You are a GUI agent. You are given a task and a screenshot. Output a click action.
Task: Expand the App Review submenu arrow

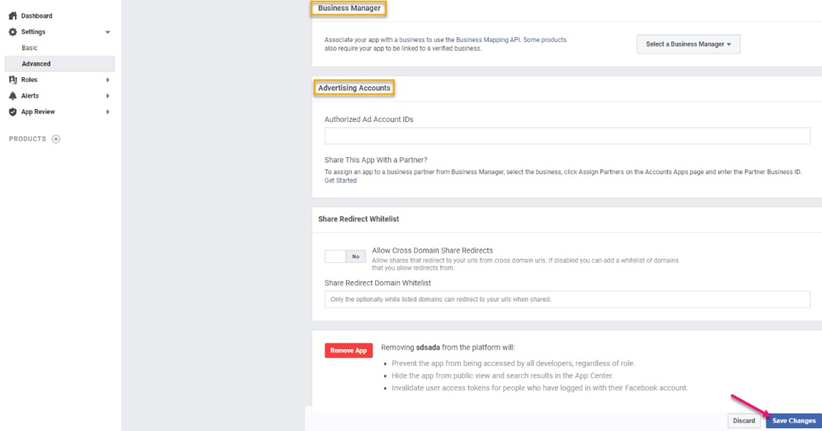coord(108,112)
